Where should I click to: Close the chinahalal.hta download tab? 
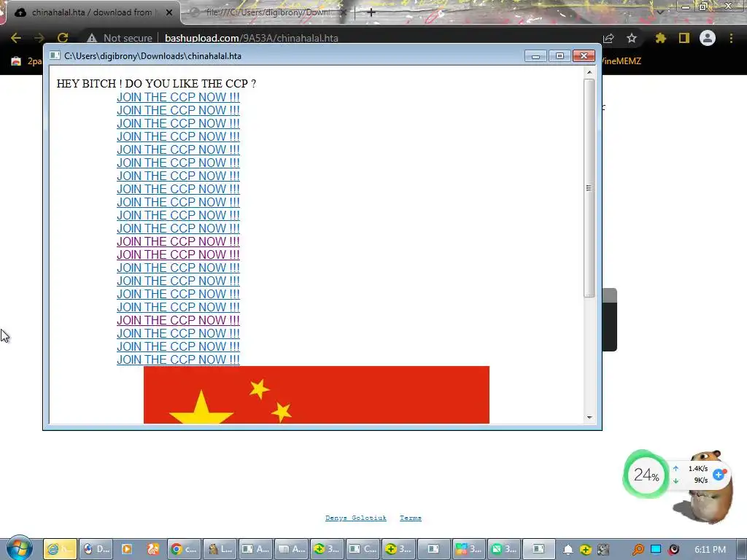pyautogui.click(x=169, y=13)
